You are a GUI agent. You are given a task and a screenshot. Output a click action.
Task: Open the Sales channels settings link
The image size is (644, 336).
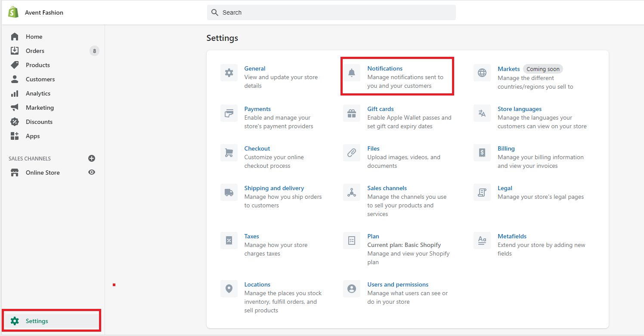tap(387, 188)
